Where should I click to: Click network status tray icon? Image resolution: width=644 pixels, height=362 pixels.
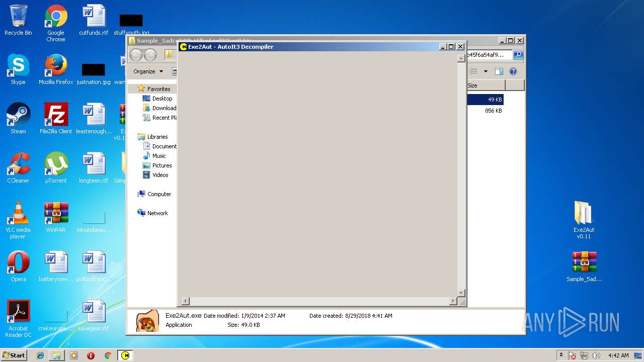click(x=584, y=355)
